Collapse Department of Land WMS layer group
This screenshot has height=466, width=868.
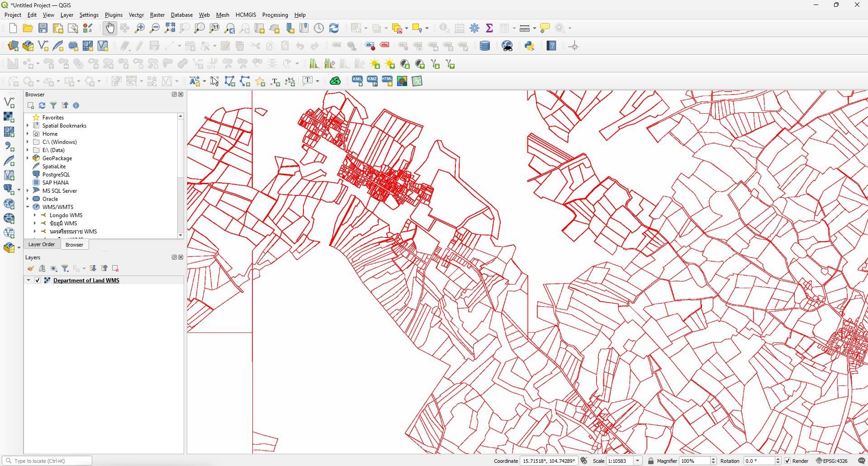[28, 281]
